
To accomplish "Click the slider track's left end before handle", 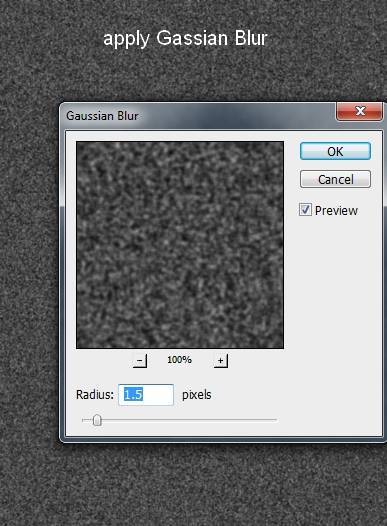I will (x=87, y=420).
